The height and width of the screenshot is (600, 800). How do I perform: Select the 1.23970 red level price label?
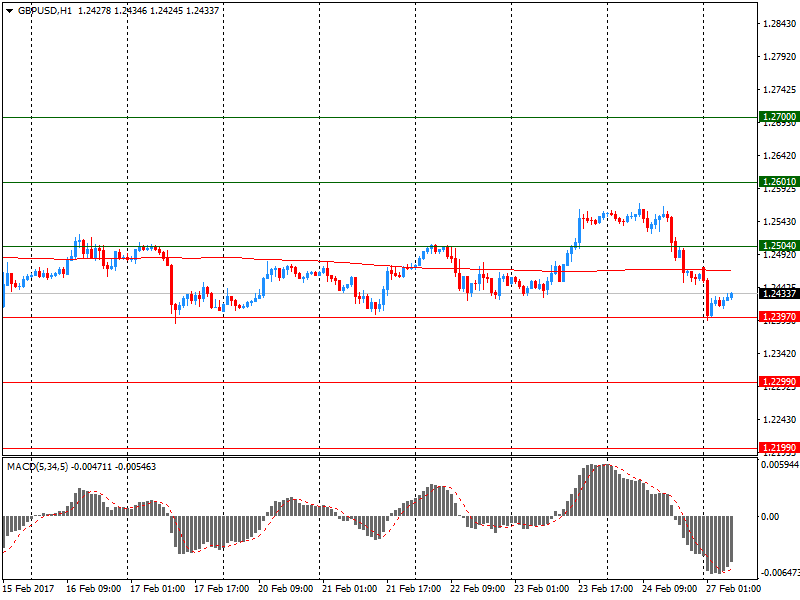click(x=779, y=317)
